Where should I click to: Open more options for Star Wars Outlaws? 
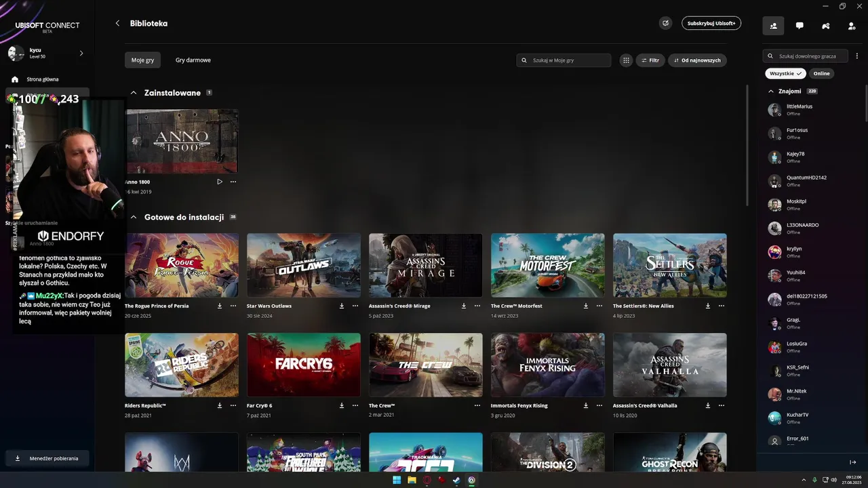pyautogui.click(x=355, y=306)
